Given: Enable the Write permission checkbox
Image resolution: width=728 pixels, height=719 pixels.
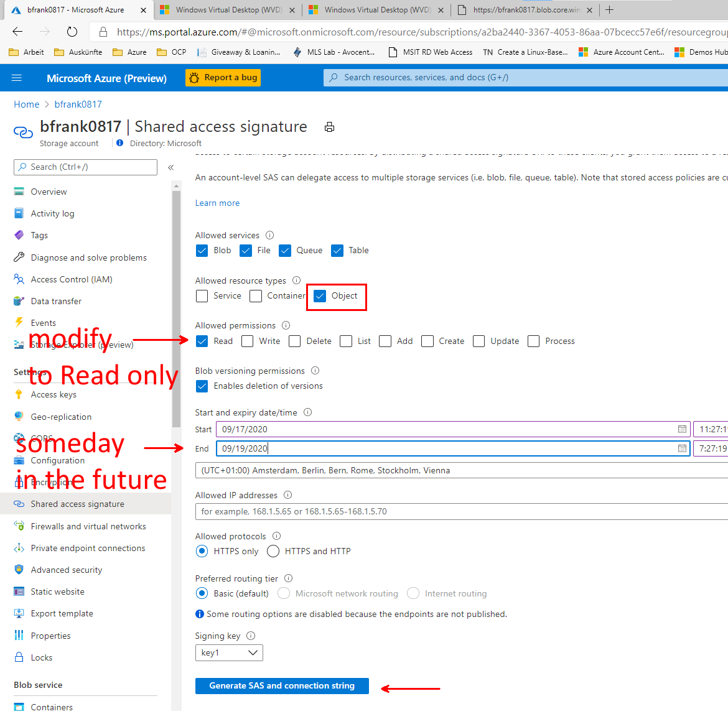Looking at the screenshot, I should pyautogui.click(x=248, y=341).
